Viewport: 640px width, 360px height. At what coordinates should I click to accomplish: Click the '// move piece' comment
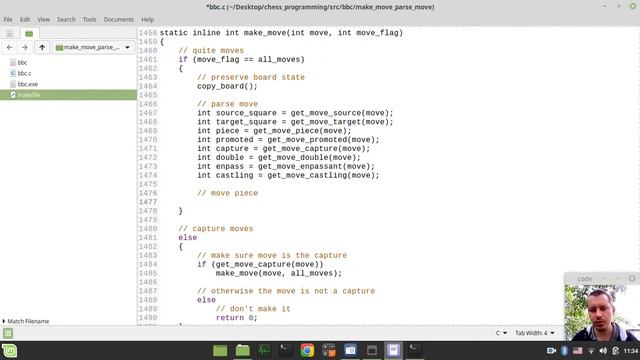227,193
